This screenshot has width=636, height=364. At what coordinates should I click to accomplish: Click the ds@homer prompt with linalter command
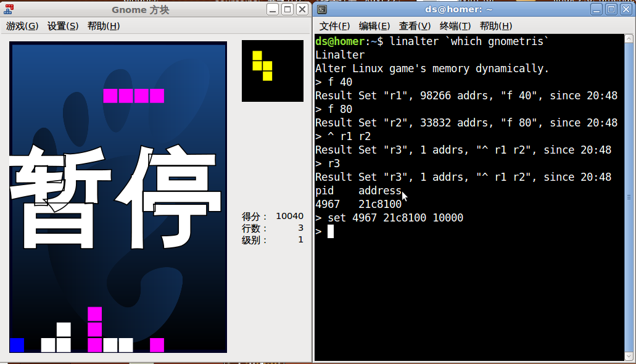432,41
